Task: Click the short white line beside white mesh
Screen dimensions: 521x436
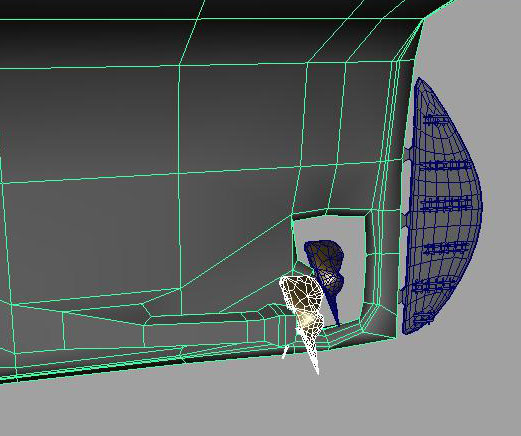Action: pyautogui.click(x=285, y=352)
